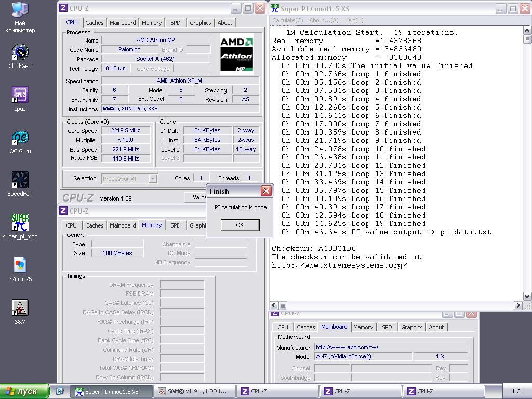Select Memory tab in the Mainboard CPU-Z window
Screen dimensions: 532x399
click(x=363, y=327)
